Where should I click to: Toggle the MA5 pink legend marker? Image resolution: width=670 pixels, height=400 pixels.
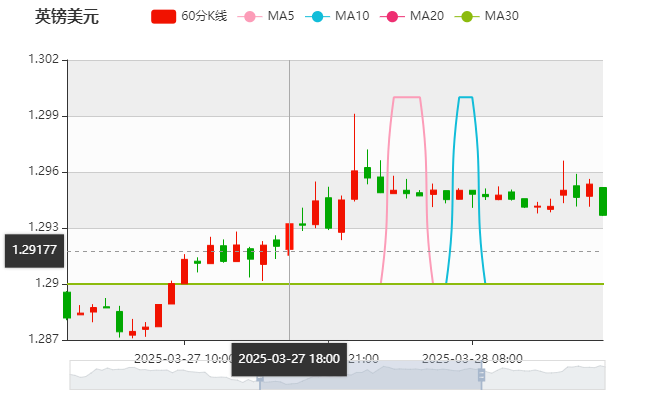[250, 16]
